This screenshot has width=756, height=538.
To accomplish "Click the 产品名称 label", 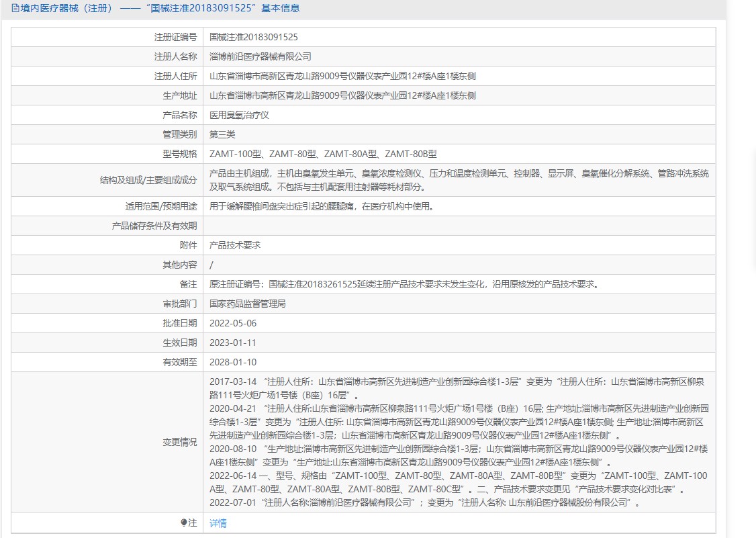I will coord(180,115).
